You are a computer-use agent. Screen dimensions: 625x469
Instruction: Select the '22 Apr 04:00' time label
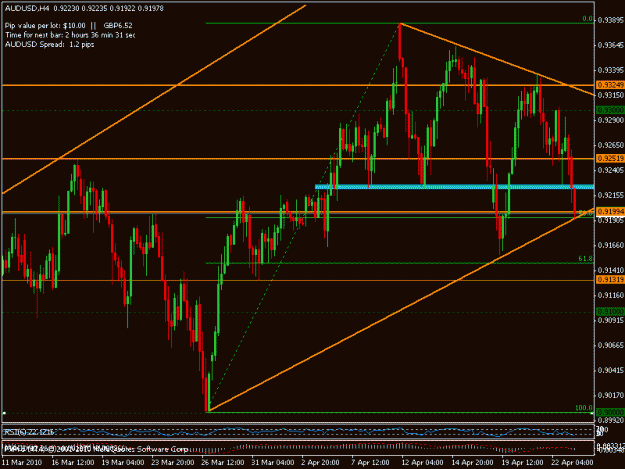[572, 463]
